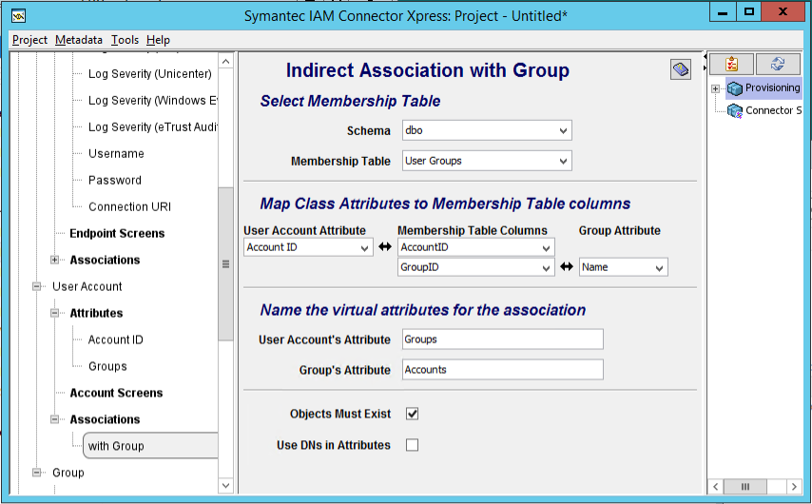
Task: Open the Group Attribute Name dropdown
Action: [623, 267]
